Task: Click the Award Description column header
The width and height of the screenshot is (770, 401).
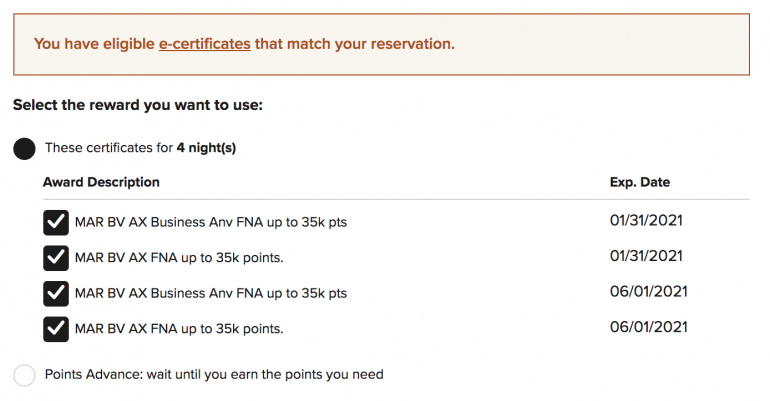Action: click(x=101, y=182)
